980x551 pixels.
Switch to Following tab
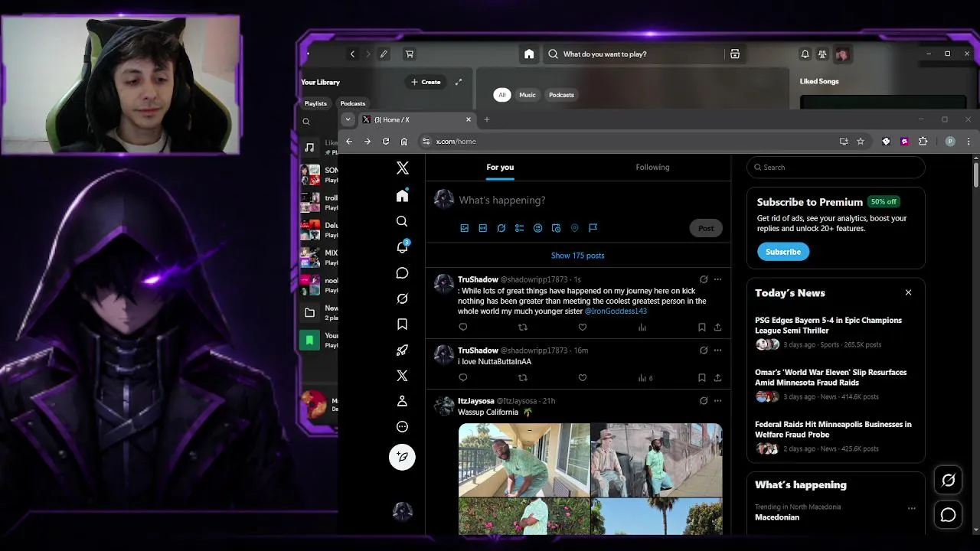click(652, 168)
